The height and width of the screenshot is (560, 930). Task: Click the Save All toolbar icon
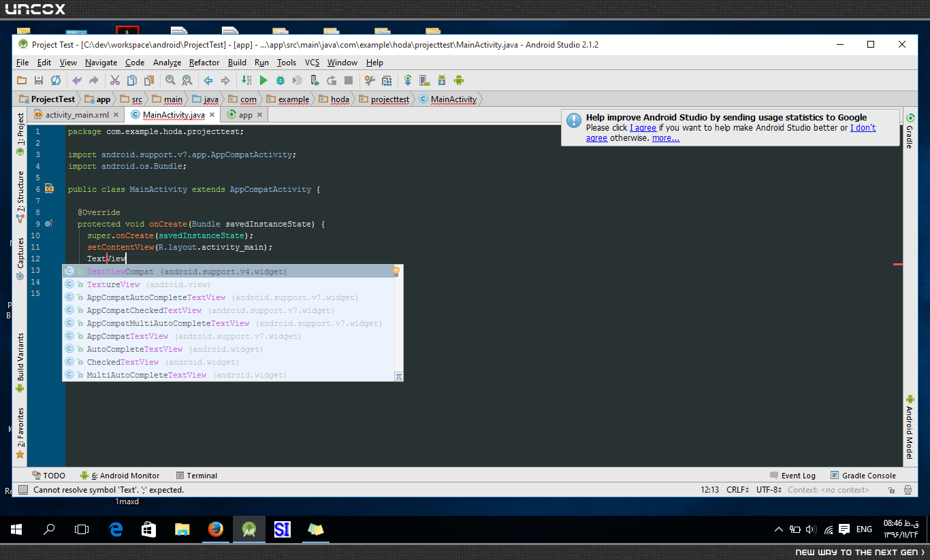[x=39, y=80]
